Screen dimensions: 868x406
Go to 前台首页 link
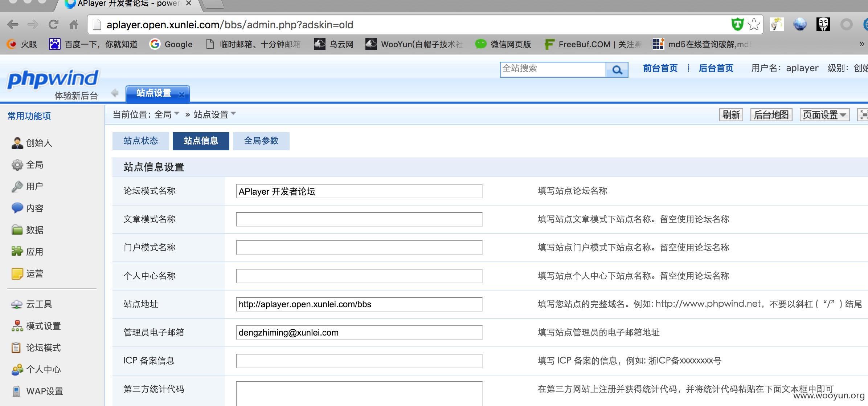tap(660, 68)
